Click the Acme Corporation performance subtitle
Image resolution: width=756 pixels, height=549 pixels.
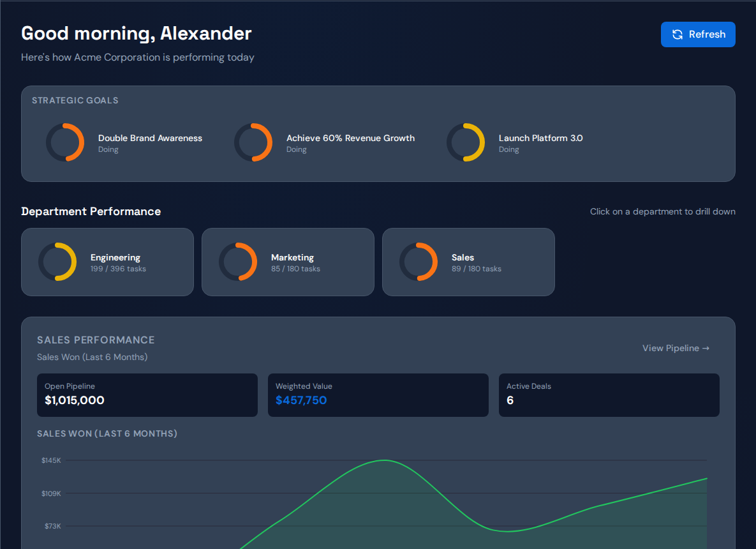137,57
